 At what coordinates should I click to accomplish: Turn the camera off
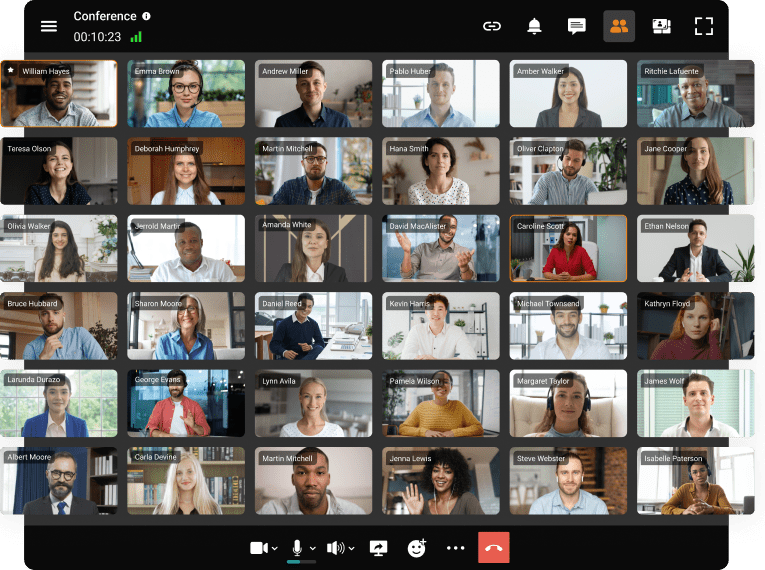pyautogui.click(x=259, y=548)
